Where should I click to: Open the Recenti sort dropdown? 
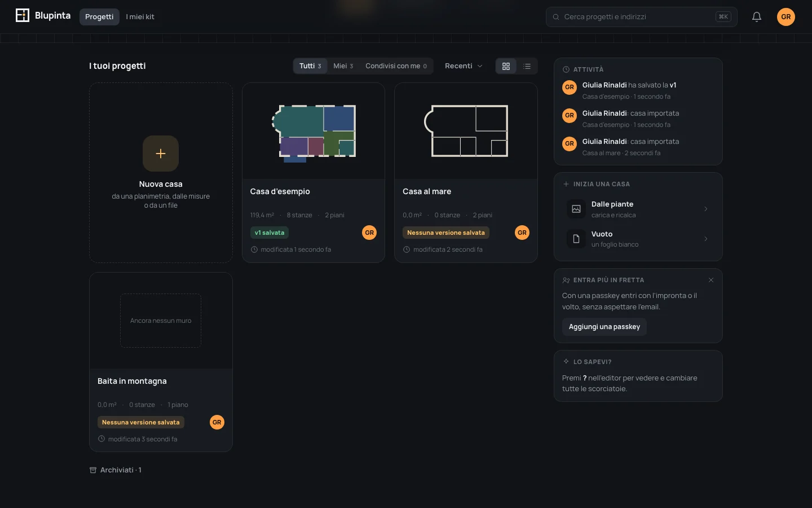click(x=464, y=66)
